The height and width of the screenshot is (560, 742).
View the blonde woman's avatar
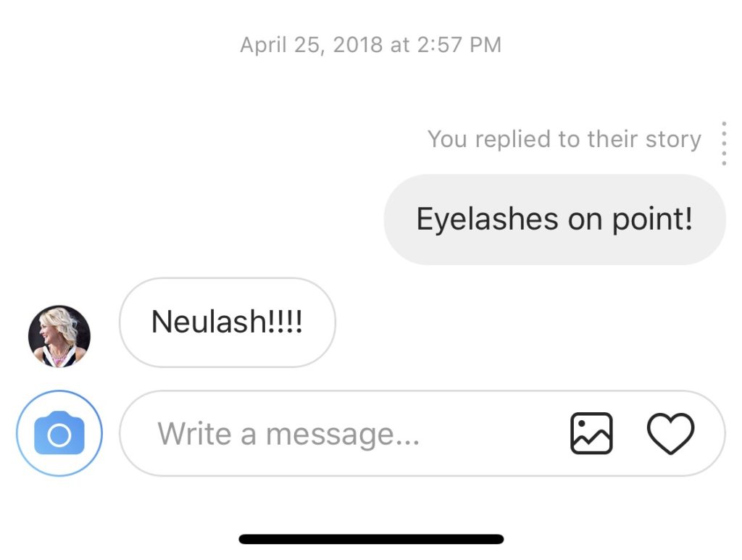(x=59, y=336)
